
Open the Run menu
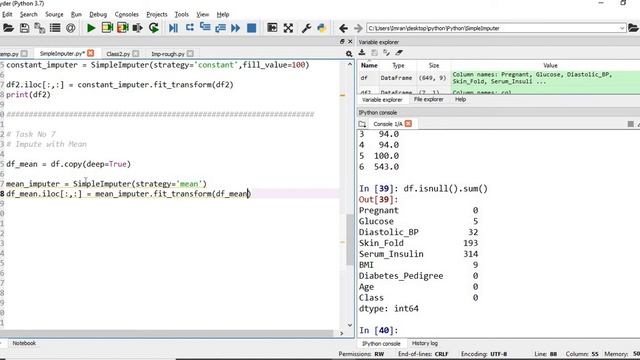tap(76, 14)
